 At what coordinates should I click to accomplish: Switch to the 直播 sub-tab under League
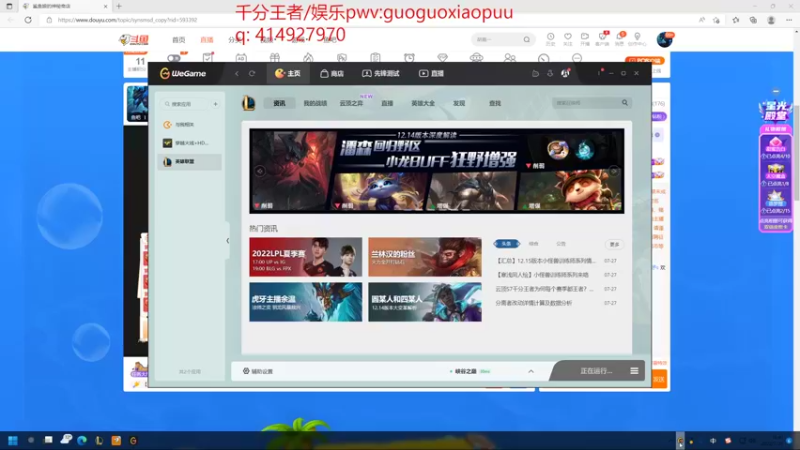click(387, 103)
